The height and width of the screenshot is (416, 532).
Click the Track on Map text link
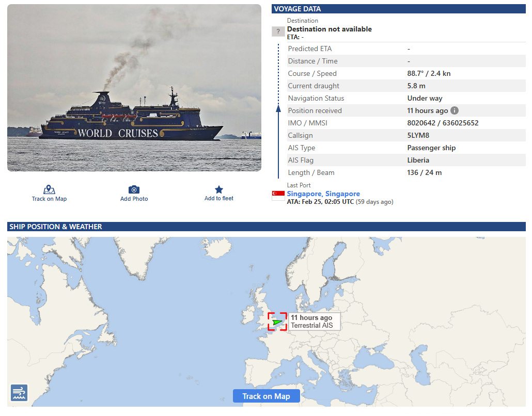49,199
